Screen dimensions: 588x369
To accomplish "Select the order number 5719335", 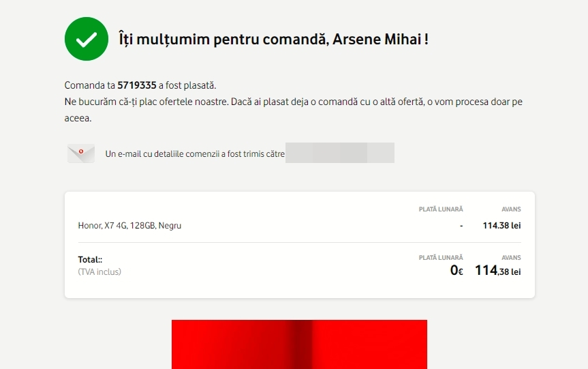I will [x=137, y=85].
